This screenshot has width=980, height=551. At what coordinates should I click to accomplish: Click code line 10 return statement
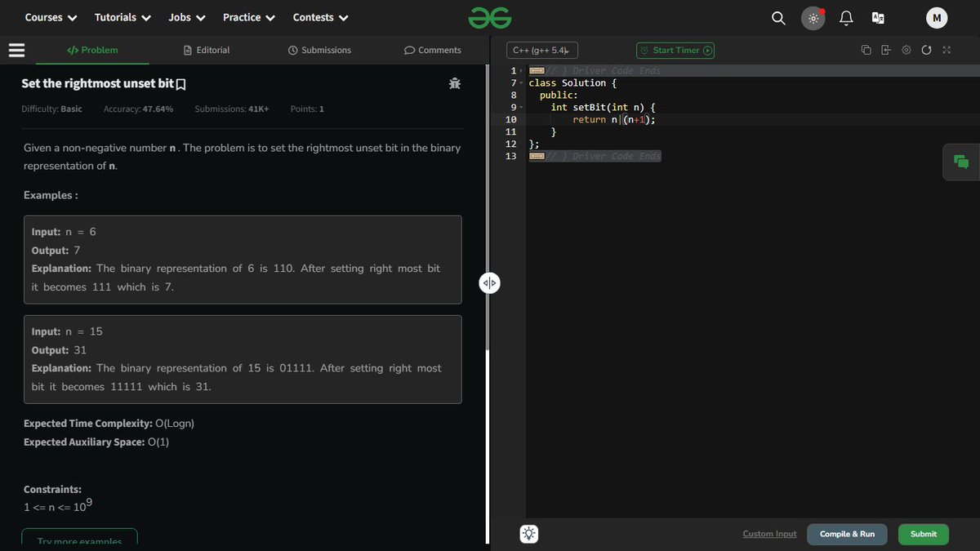[x=614, y=120]
